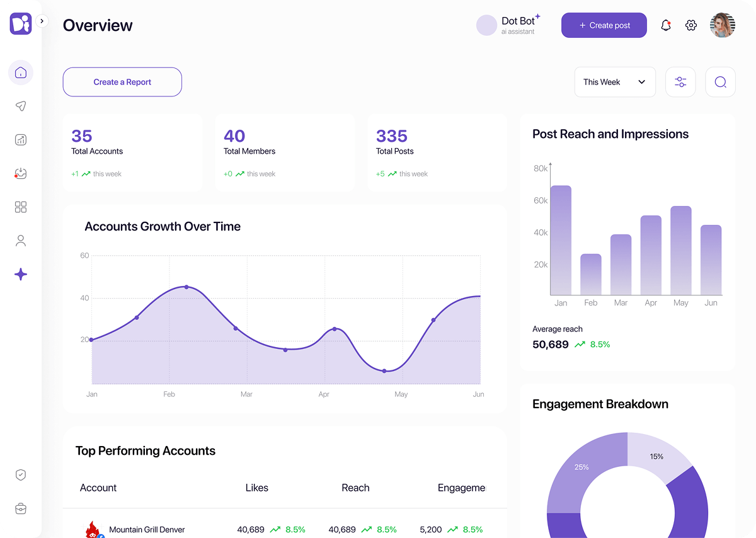The height and width of the screenshot is (538, 756).
Task: Sort by the Account column header
Action: click(98, 488)
